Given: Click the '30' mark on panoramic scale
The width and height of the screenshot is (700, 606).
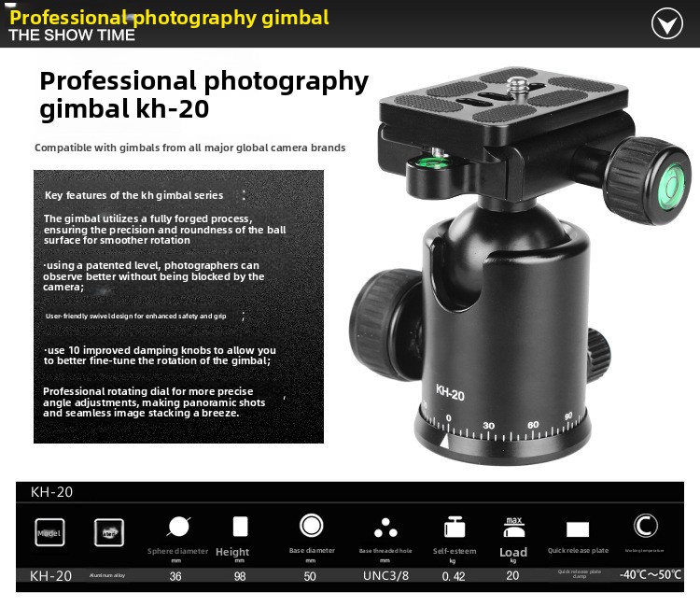Looking at the screenshot, I should [488, 426].
